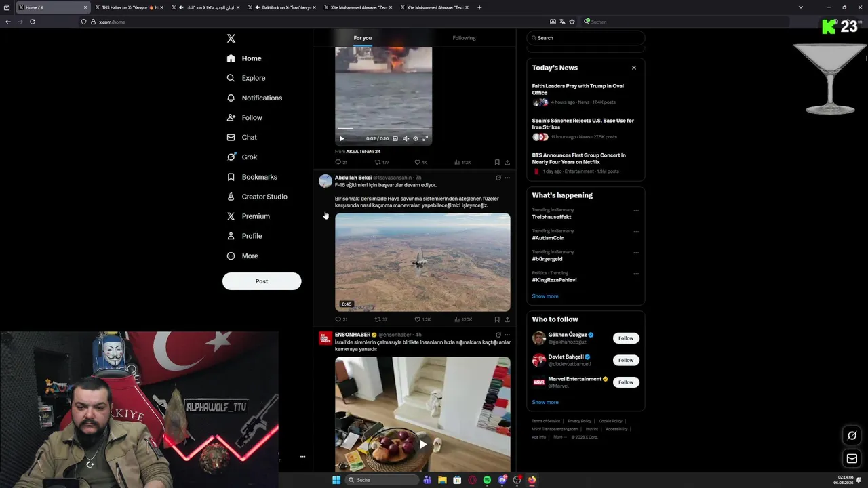This screenshot has height=488, width=868.
Task: Open the Home page from the sidebar
Action: pos(245,58)
